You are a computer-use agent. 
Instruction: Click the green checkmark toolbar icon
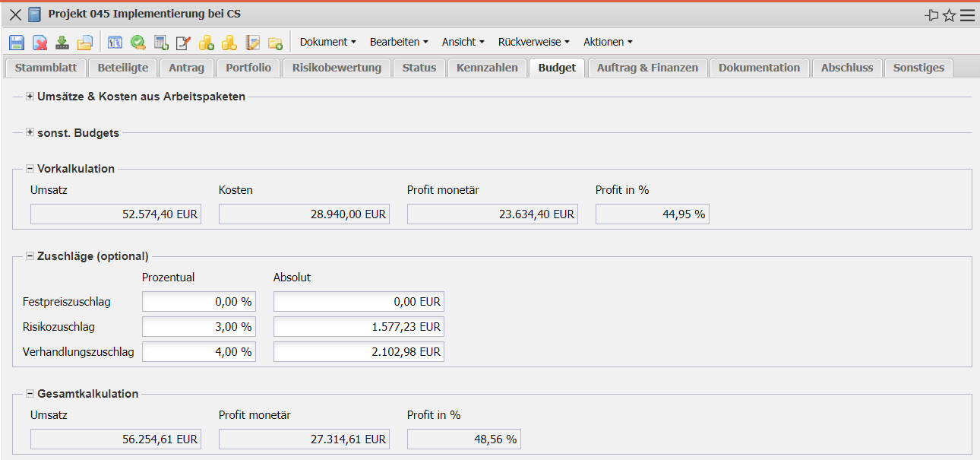pos(138,43)
